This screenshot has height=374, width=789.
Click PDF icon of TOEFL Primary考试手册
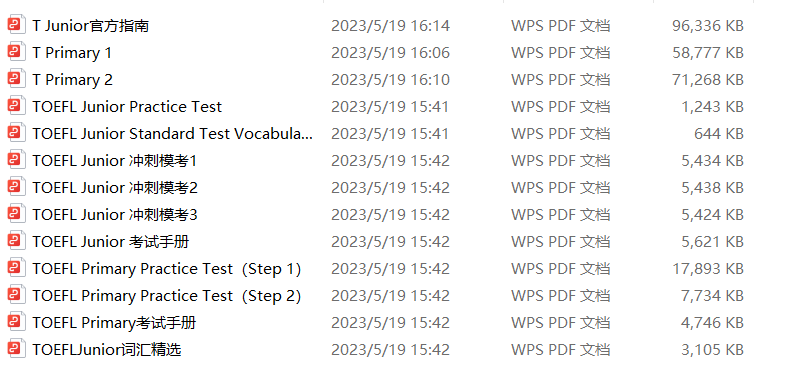[x=16, y=322]
